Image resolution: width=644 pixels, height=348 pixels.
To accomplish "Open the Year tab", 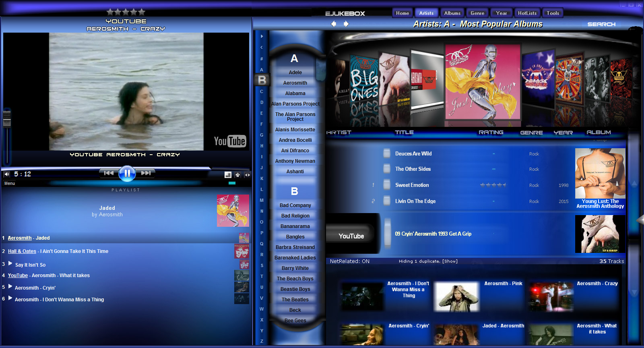I will (502, 13).
